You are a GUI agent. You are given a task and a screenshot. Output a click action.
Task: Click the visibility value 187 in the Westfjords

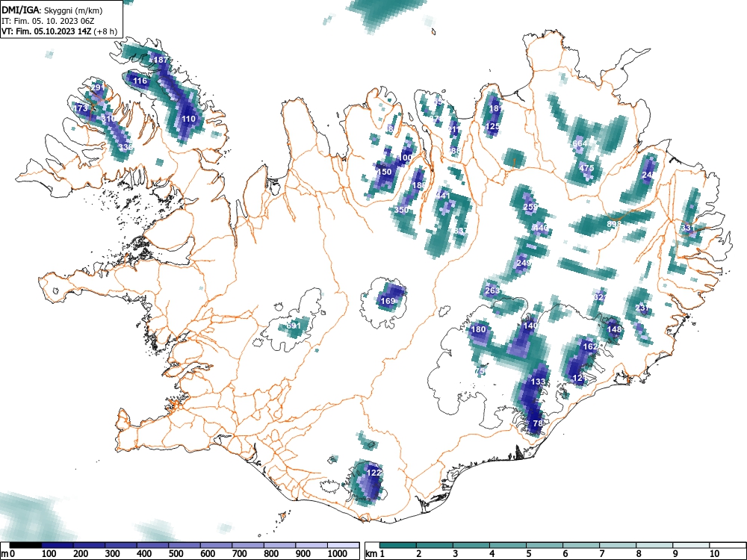[x=161, y=60]
